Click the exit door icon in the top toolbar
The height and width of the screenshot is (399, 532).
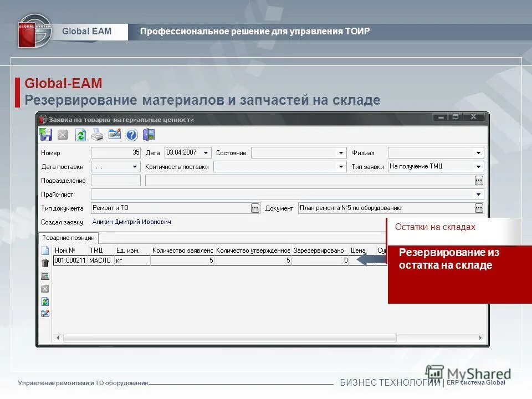click(149, 135)
